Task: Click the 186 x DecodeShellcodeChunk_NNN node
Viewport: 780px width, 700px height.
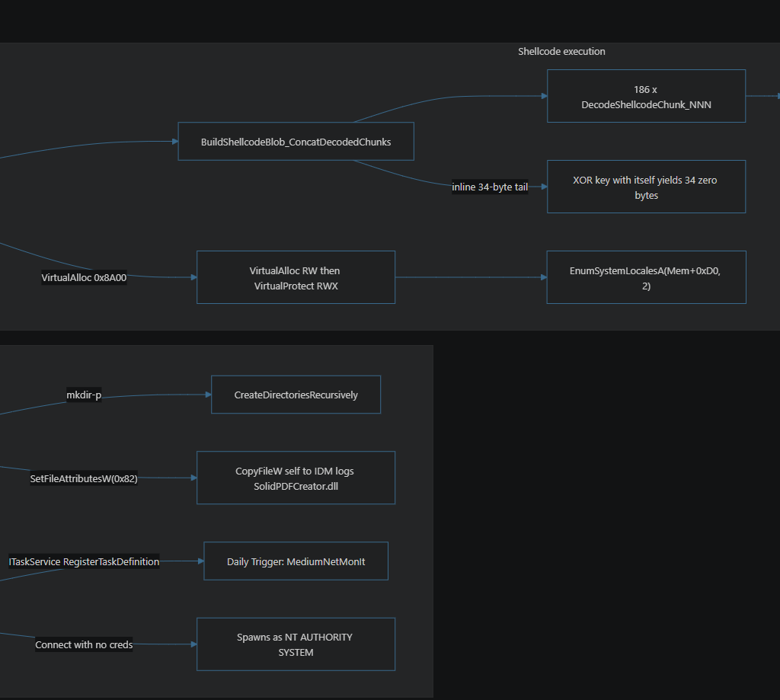Action: 646,96
